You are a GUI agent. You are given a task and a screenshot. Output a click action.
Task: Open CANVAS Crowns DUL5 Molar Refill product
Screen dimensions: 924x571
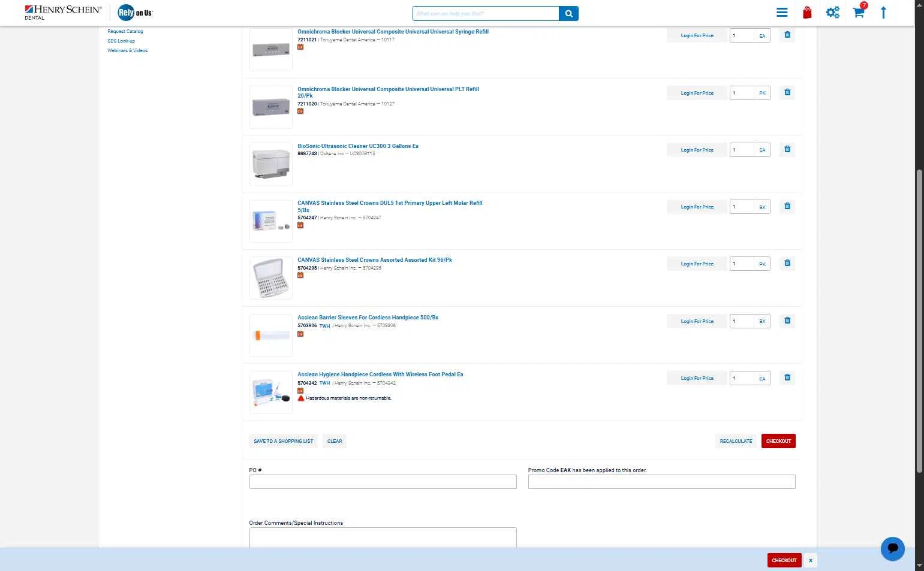pos(390,207)
